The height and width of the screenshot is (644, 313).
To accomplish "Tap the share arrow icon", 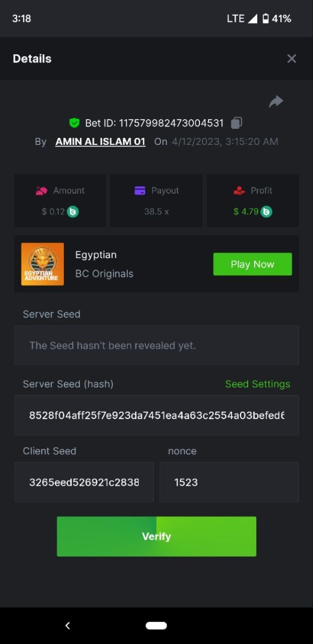I will pos(276,101).
